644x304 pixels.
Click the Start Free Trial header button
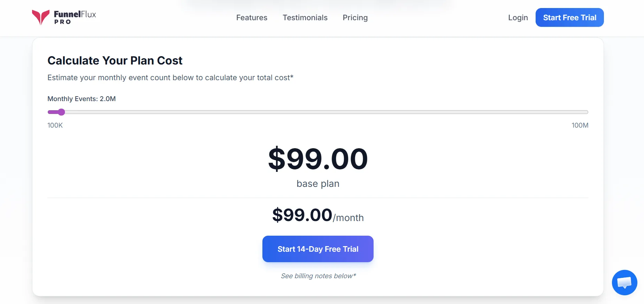[x=569, y=17]
